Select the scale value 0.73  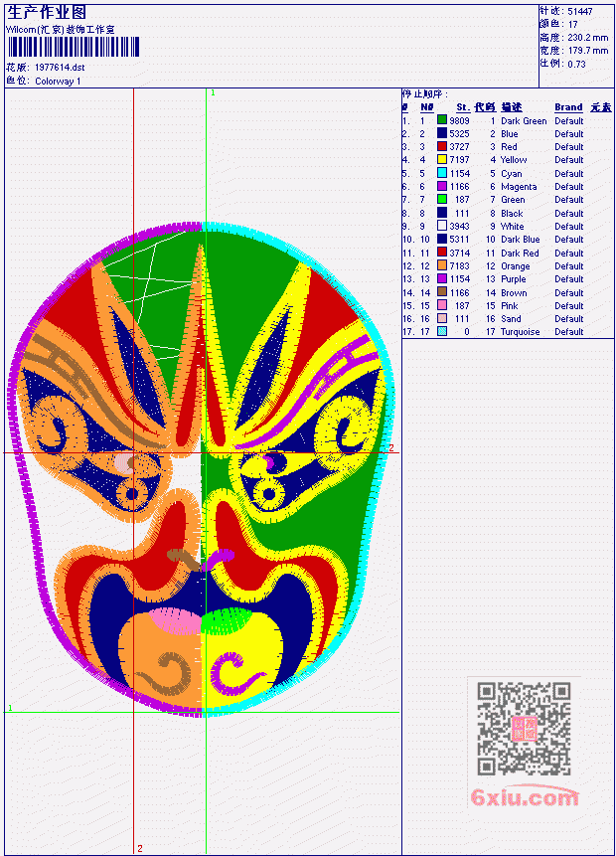(576, 65)
